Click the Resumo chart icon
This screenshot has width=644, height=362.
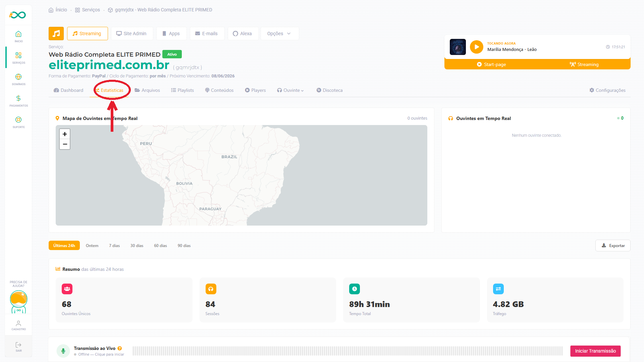tap(58, 269)
